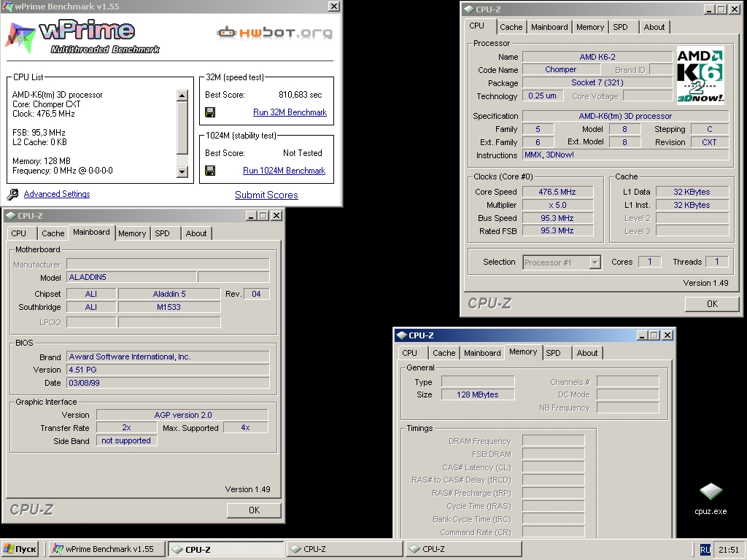The height and width of the screenshot is (560, 747).
Task: Click the AMD K6-2 3DNow! logo image
Action: (700, 75)
